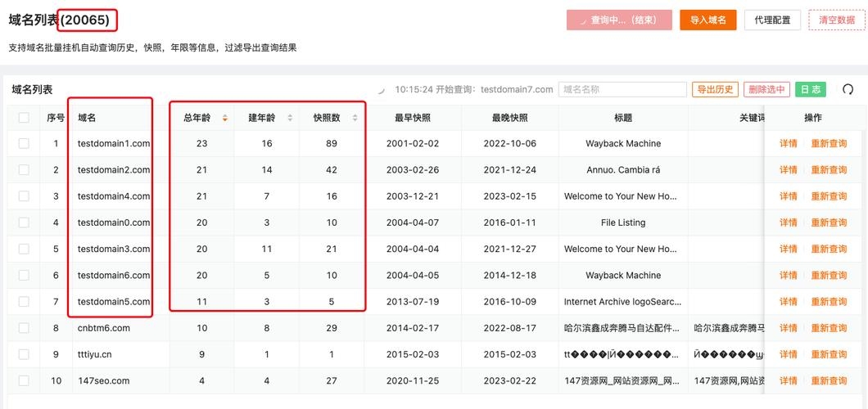This screenshot has width=868, height=409.
Task: Click 重新查询 for testdomain6.com
Action: coord(829,275)
